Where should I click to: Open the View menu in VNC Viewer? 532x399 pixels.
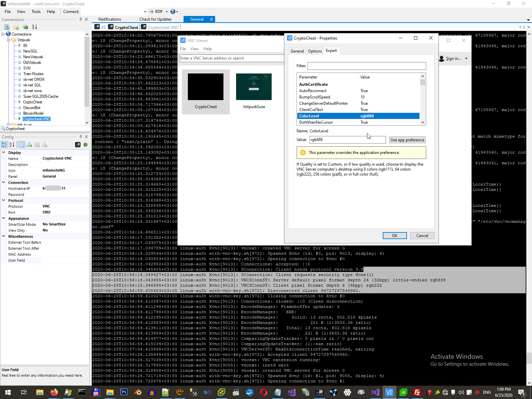(195, 49)
